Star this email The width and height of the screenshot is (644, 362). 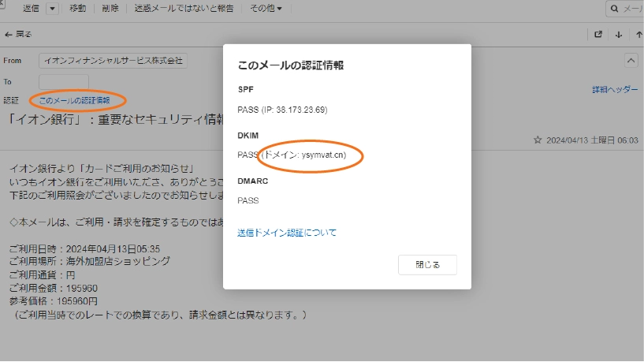[538, 140]
